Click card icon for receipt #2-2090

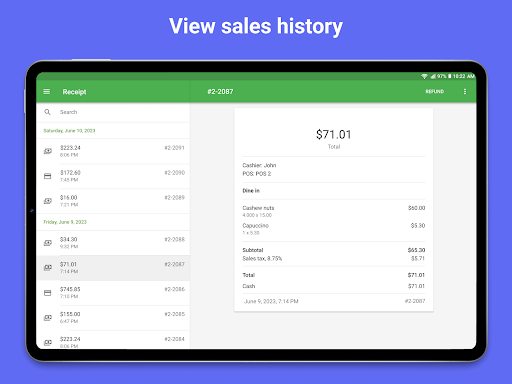(x=48, y=176)
